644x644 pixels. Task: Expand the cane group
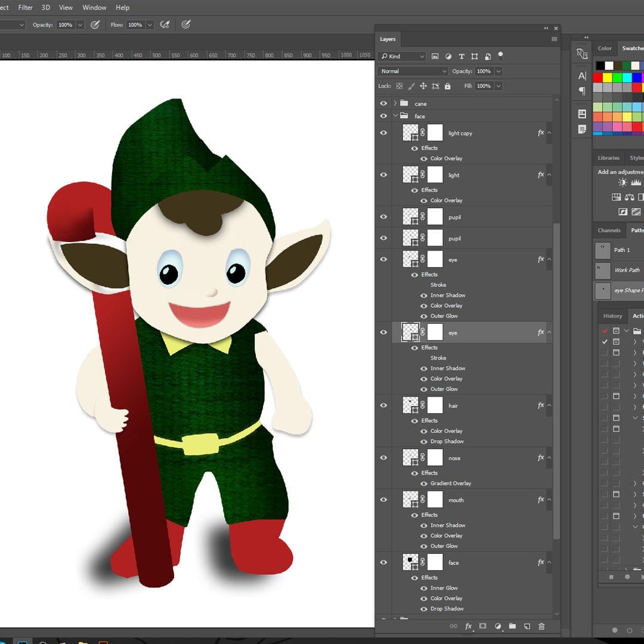[395, 104]
